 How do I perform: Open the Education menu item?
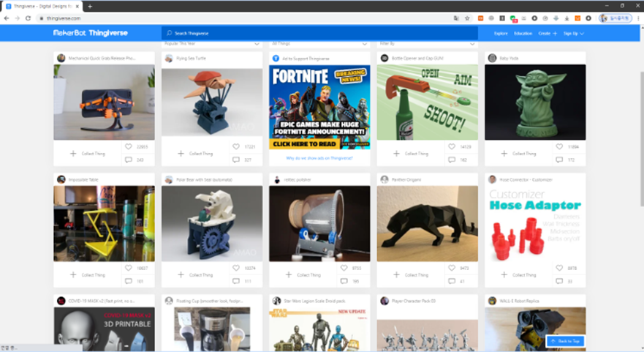[x=523, y=34]
